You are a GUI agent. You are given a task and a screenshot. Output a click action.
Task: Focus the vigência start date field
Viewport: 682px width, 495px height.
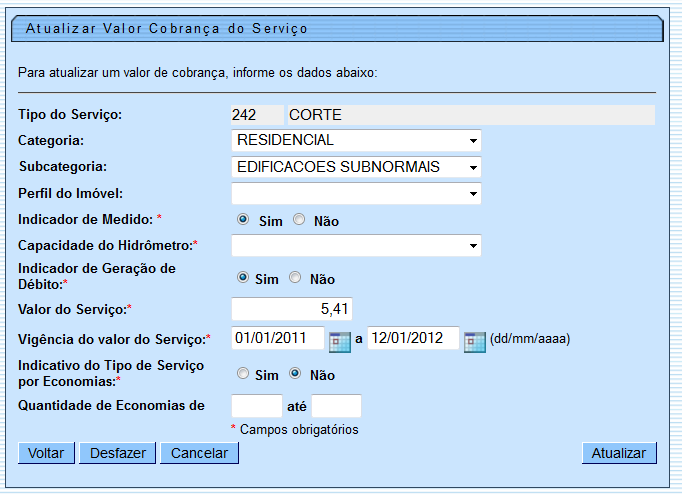[x=278, y=339]
